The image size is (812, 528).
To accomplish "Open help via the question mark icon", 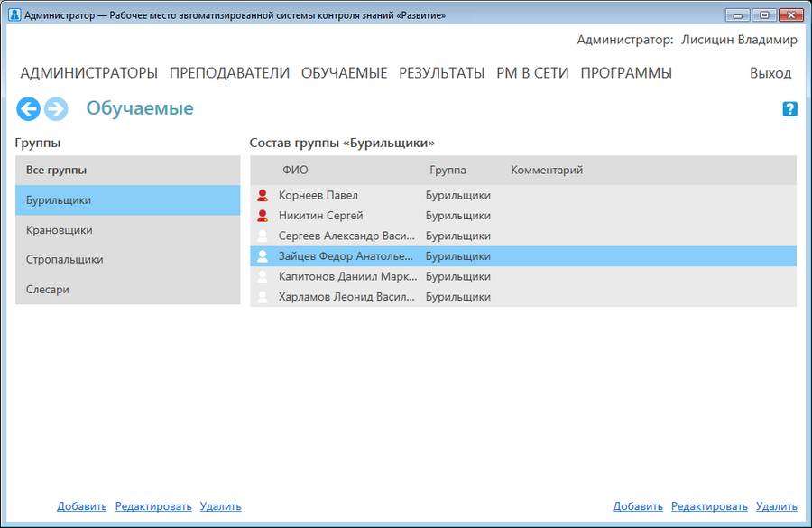I will [789, 109].
